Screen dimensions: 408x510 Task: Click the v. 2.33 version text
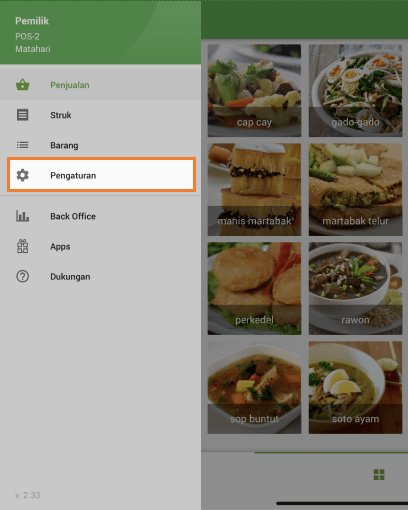click(28, 495)
